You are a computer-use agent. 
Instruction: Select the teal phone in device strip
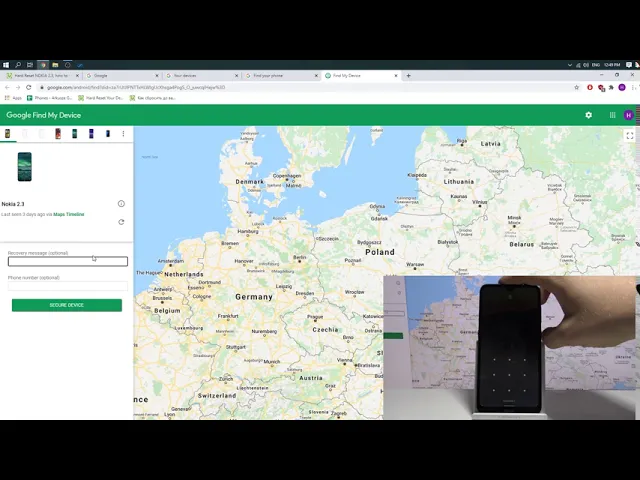click(x=74, y=133)
